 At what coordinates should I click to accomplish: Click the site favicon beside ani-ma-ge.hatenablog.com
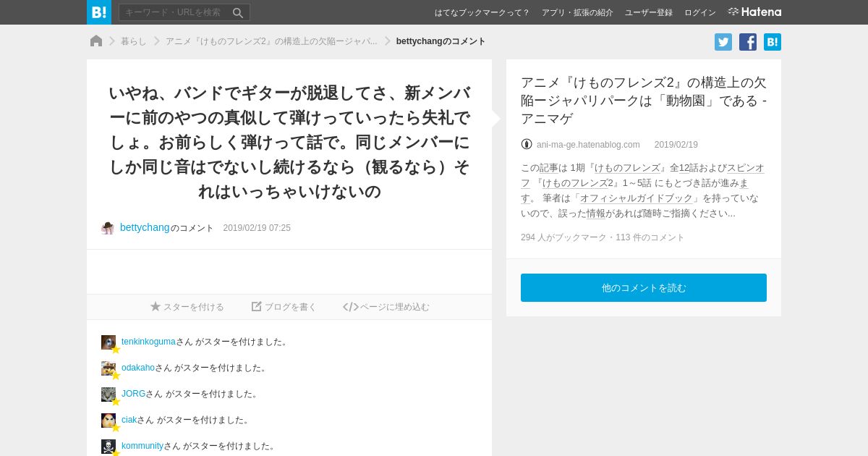pyautogui.click(x=527, y=144)
